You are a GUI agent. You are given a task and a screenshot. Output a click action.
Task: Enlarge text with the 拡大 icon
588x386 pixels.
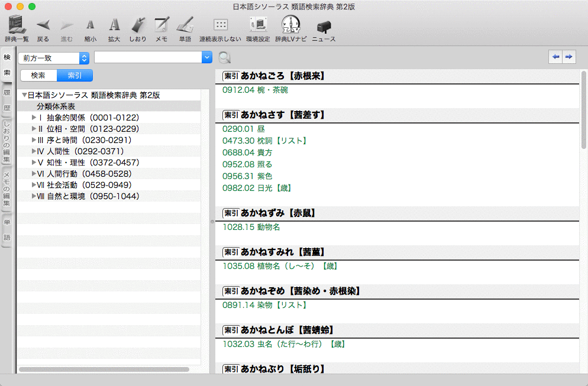click(114, 29)
